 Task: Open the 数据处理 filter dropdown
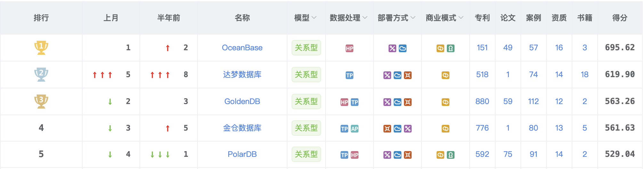[x=365, y=18]
